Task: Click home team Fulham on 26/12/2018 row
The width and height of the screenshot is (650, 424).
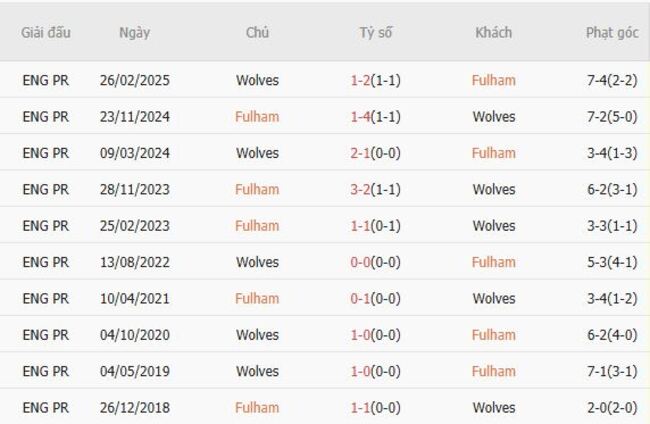Action: coord(257,407)
